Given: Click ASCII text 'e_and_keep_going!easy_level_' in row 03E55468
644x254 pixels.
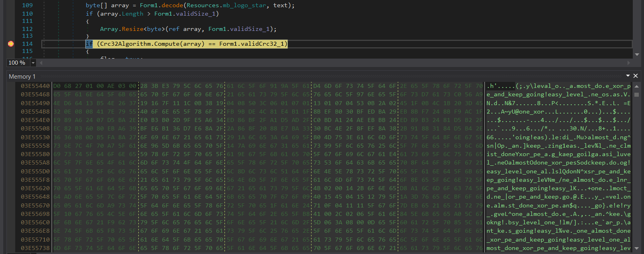Looking at the screenshot, I should click(x=537, y=94).
